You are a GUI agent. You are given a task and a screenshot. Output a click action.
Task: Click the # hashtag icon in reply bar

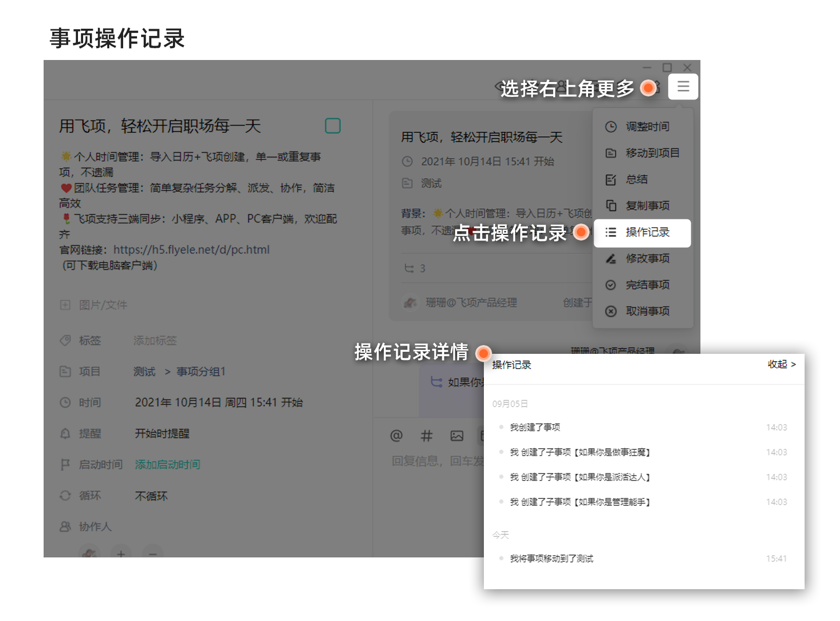(426, 436)
